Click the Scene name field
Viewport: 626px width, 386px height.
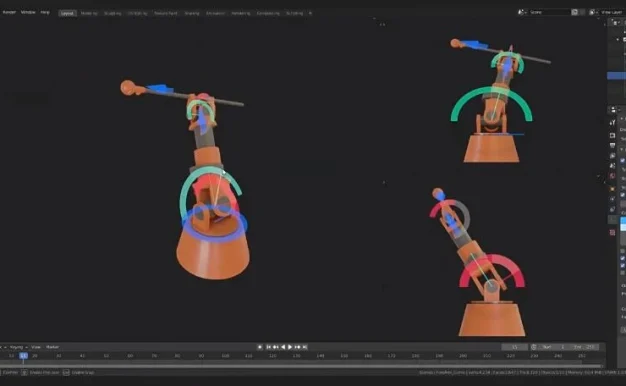(x=549, y=12)
